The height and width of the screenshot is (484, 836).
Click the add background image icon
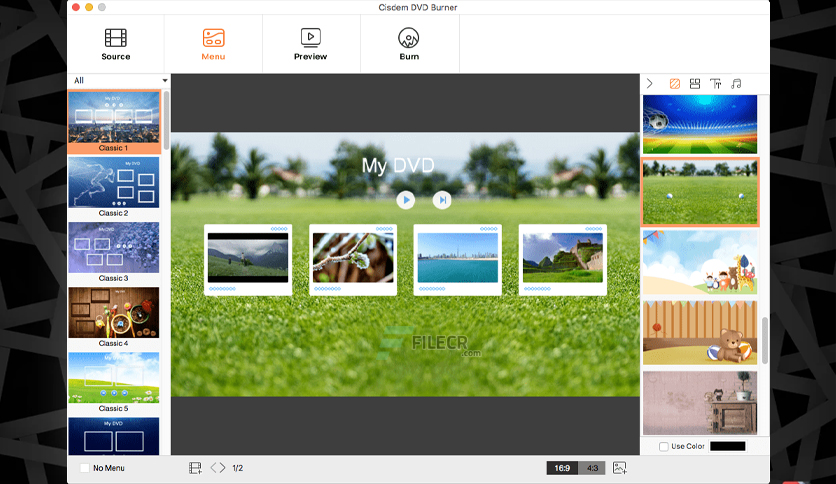click(x=620, y=468)
